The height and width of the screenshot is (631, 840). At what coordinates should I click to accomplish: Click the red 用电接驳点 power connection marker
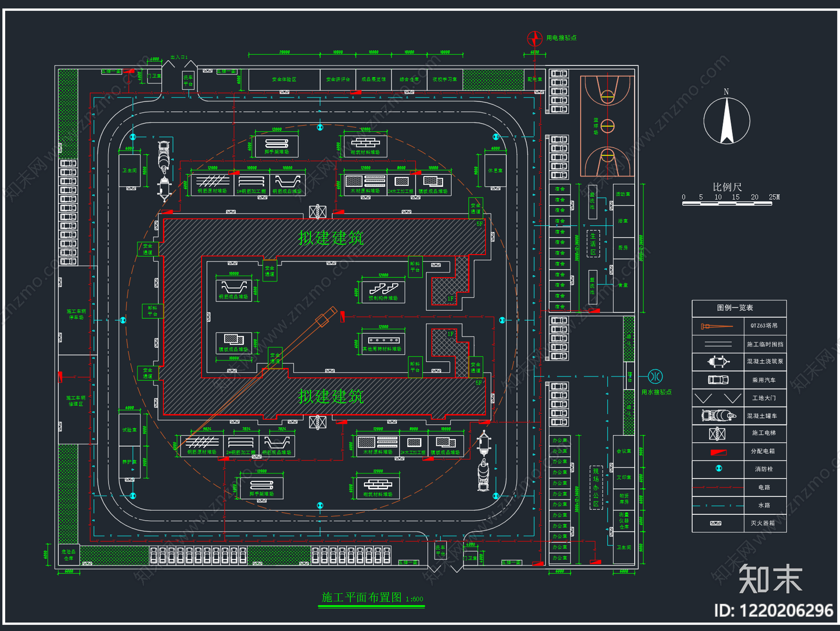534,38
